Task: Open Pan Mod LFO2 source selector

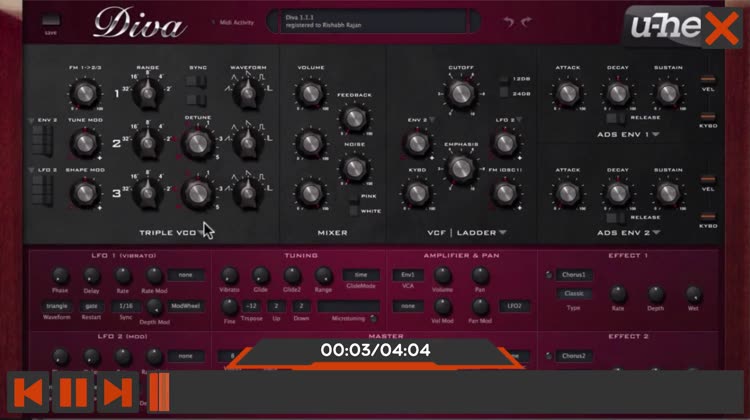Action: click(x=514, y=306)
